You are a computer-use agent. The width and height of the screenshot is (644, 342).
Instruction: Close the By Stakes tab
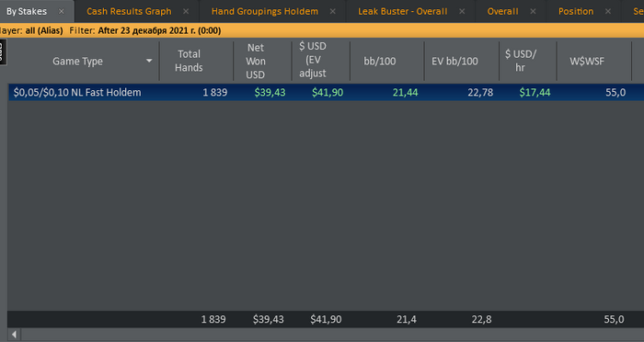point(62,12)
